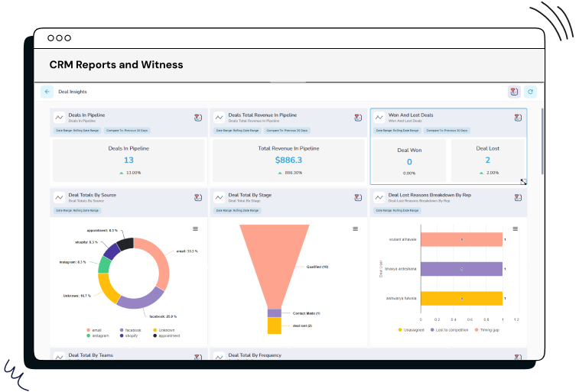The width and height of the screenshot is (579, 392).
Task: Click the Deals In Pipeline chart icon
Action: tap(59, 118)
